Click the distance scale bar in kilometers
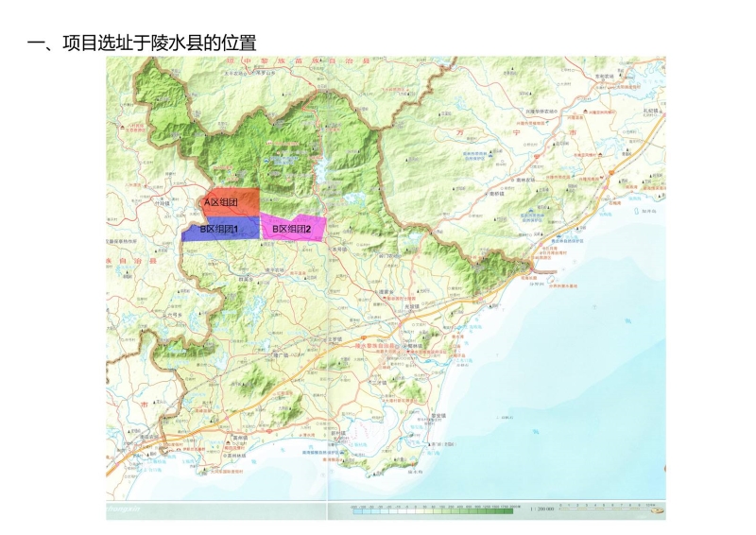756x535 pixels. point(609,509)
